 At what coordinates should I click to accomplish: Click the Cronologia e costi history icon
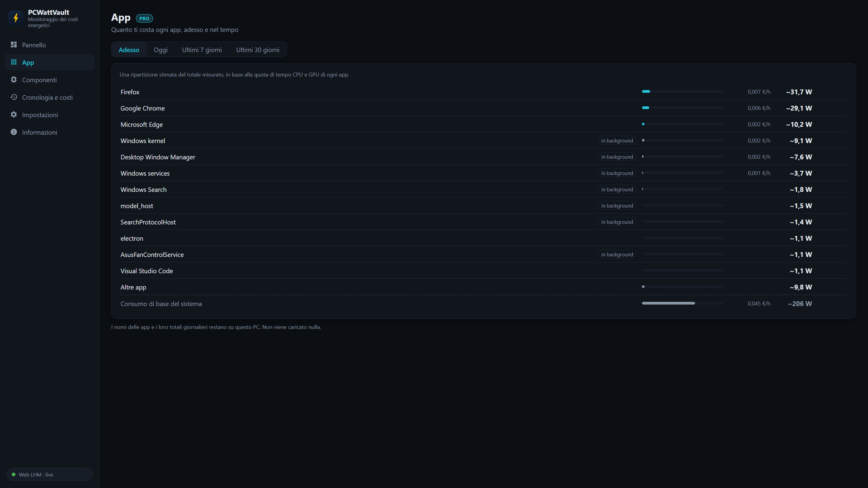(x=14, y=97)
